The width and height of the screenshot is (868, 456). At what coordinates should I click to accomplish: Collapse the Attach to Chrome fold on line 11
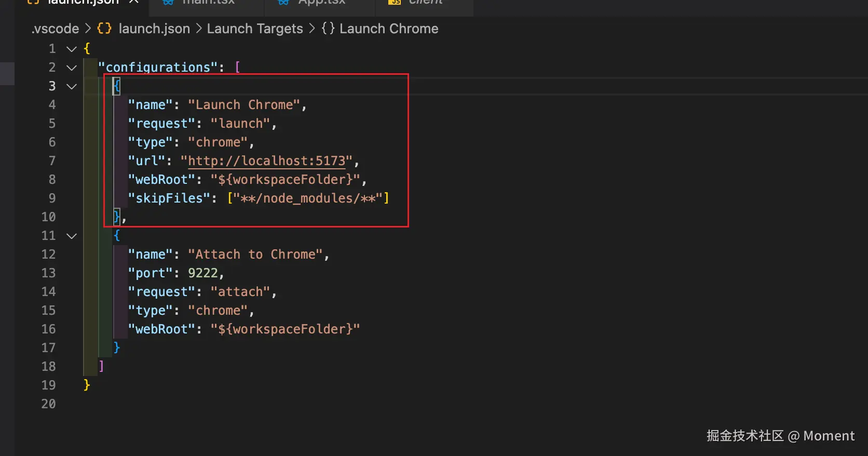pyautogui.click(x=72, y=236)
